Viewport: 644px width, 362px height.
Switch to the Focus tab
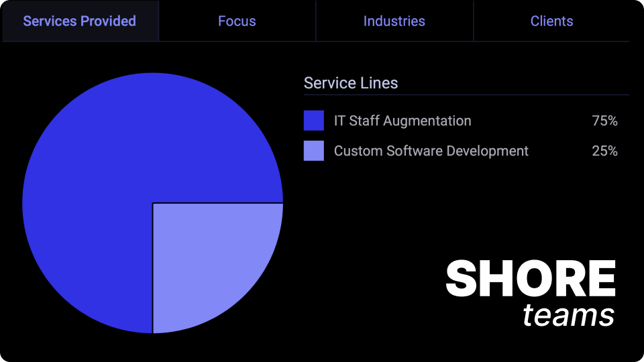coord(237,21)
